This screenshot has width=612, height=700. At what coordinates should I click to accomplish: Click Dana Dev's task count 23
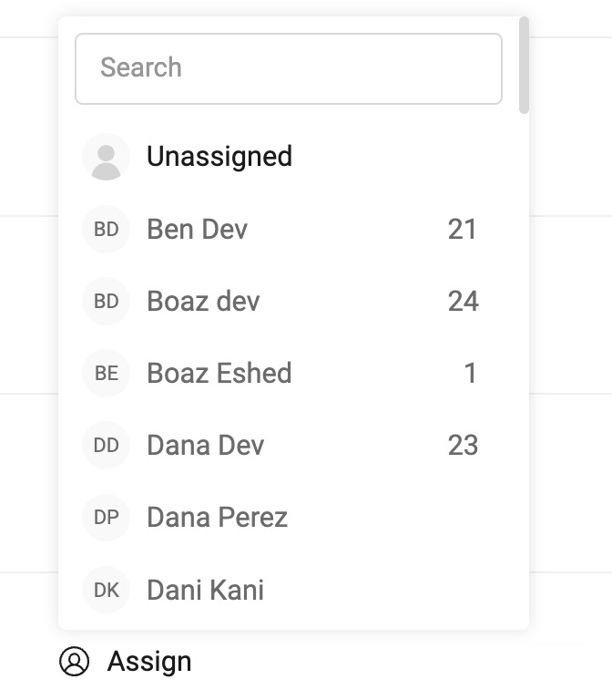463,445
